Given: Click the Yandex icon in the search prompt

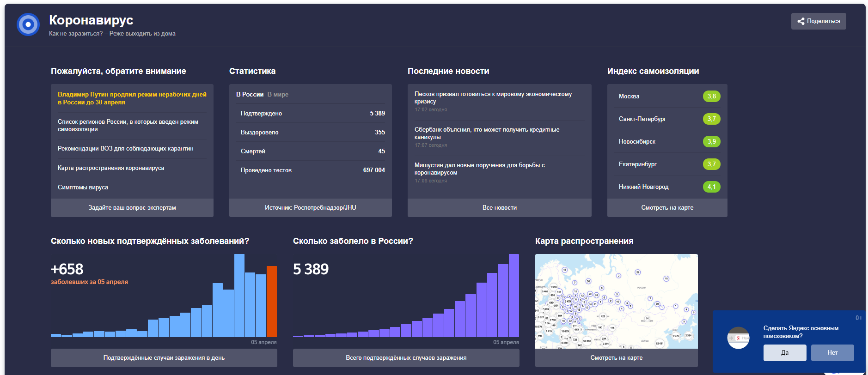Looking at the screenshot, I should click(x=738, y=338).
